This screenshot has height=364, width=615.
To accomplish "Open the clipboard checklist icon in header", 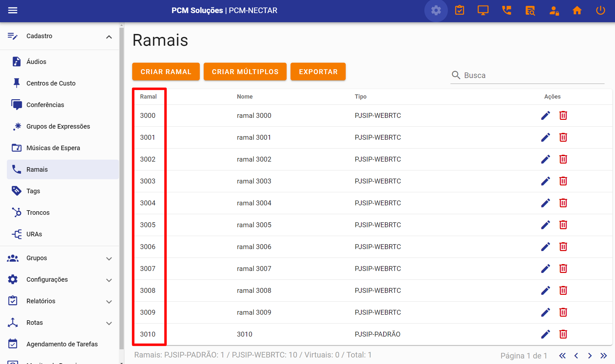I will click(x=460, y=10).
